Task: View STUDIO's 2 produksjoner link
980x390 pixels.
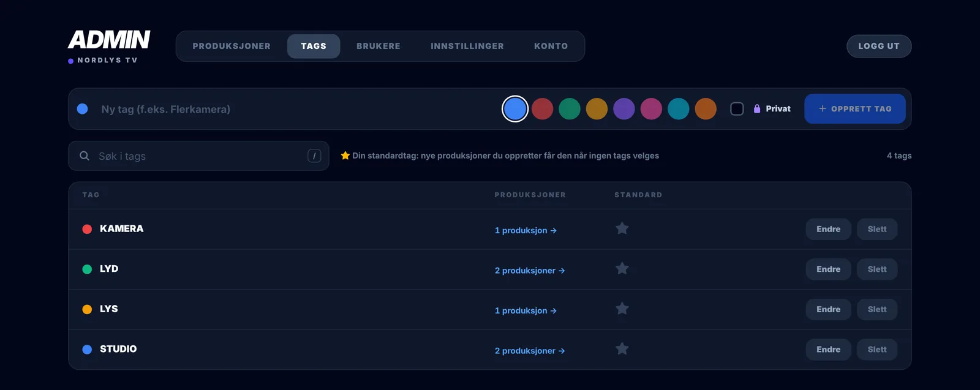Action: pyautogui.click(x=530, y=351)
